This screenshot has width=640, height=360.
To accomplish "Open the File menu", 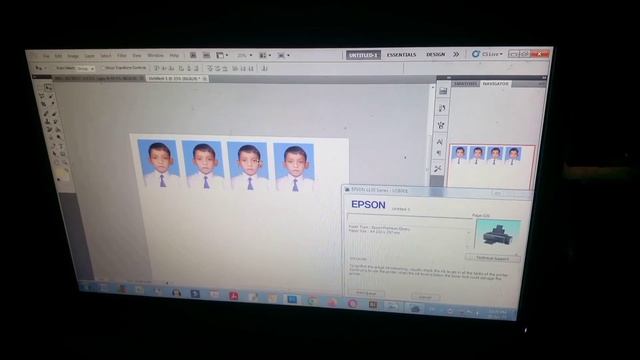I will click(47, 56).
